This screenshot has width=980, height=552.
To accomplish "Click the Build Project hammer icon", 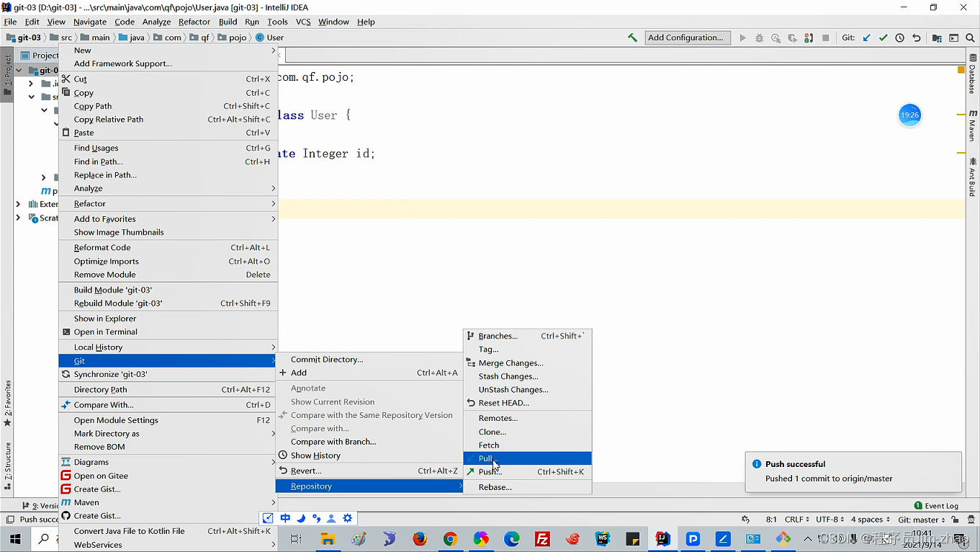I will pos(632,37).
